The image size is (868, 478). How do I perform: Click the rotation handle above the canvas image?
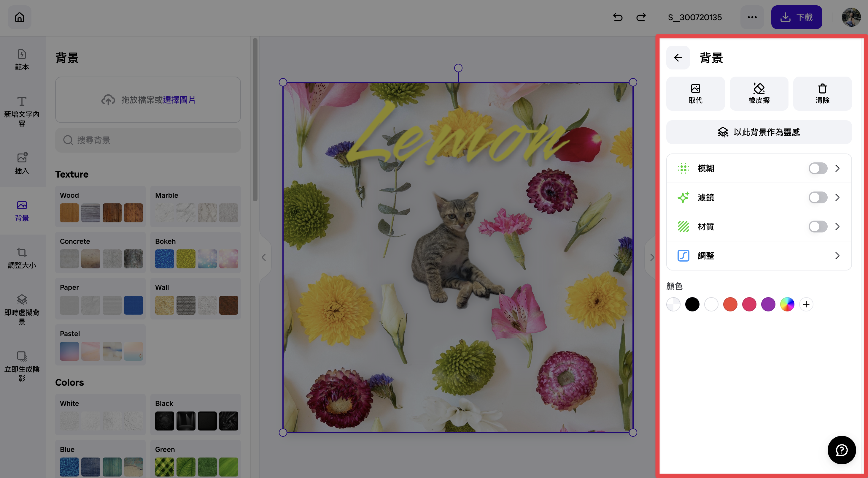458,68
